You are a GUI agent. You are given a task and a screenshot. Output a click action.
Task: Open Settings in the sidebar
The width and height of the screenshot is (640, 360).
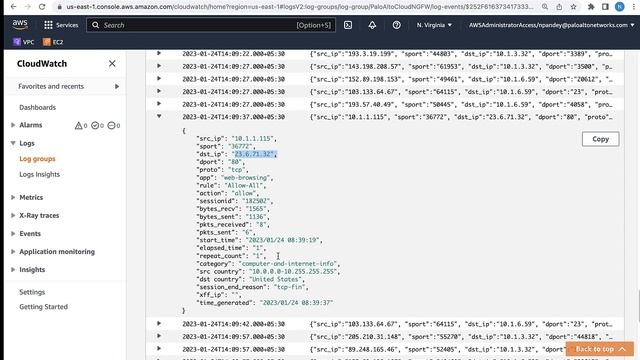tap(32, 292)
